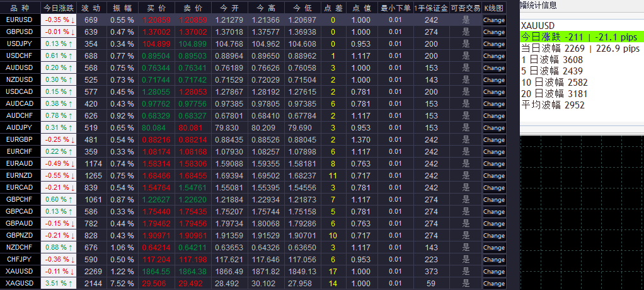Click the 当日波幅 2269 stats line
The height and width of the screenshot is (290, 644).
pyautogui.click(x=580, y=49)
